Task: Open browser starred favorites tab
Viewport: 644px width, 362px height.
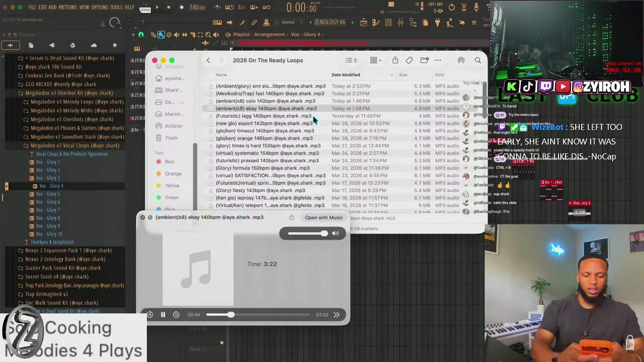Action: (x=115, y=46)
